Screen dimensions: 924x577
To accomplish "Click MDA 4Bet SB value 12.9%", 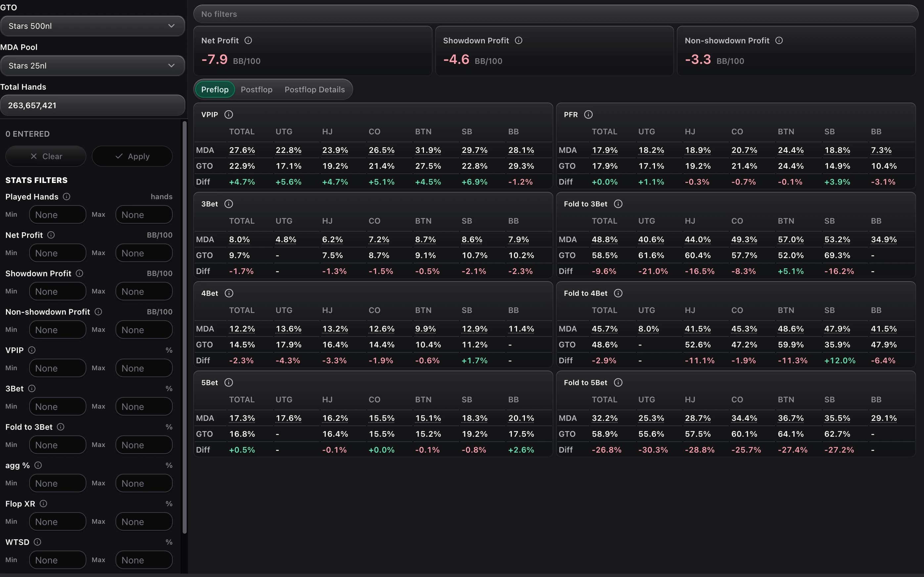I will (474, 329).
